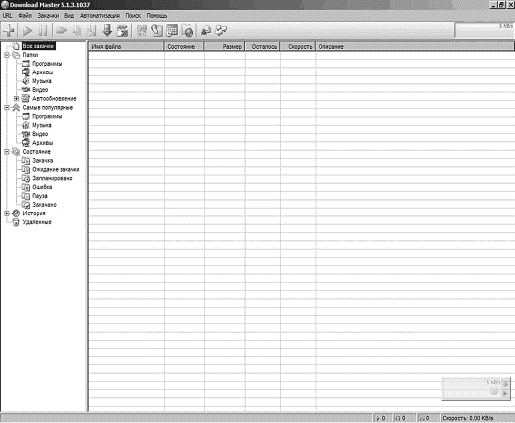Click the plus icon to add a download
Screen dimensions: 515x423
click(9, 31)
